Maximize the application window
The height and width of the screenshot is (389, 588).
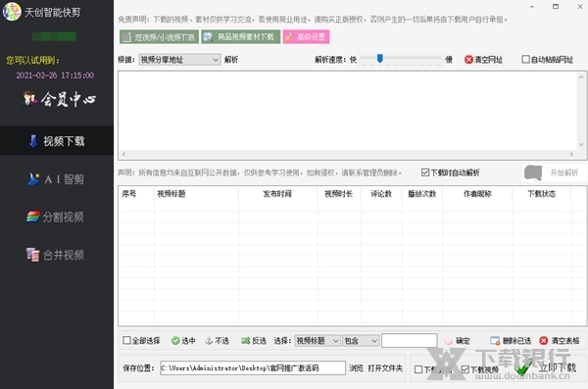[x=556, y=7]
